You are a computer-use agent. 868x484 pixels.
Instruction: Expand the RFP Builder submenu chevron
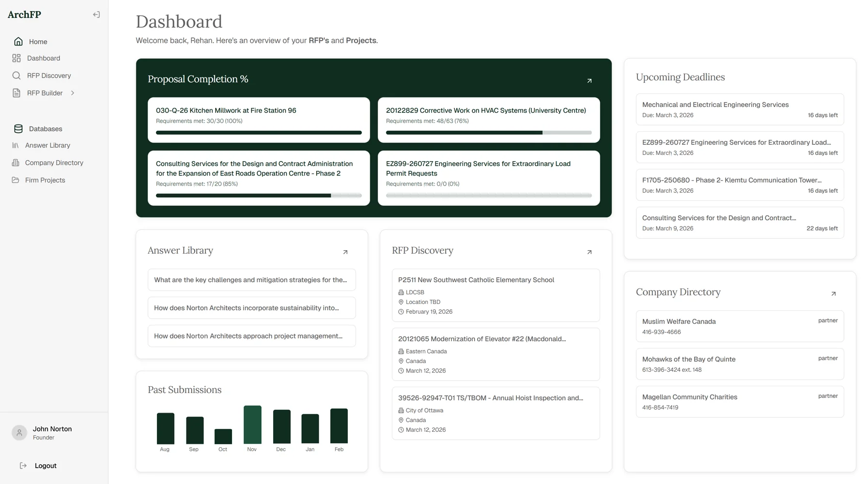(x=73, y=93)
